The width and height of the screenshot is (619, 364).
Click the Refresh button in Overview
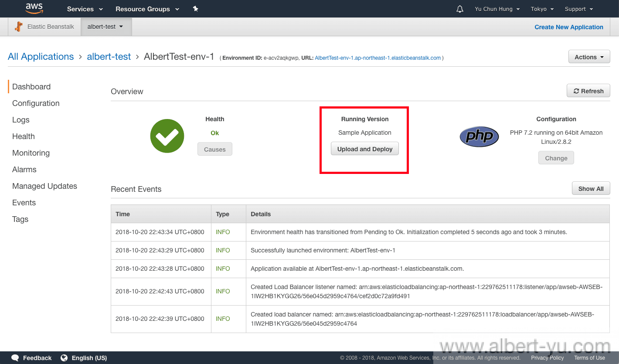pos(588,91)
